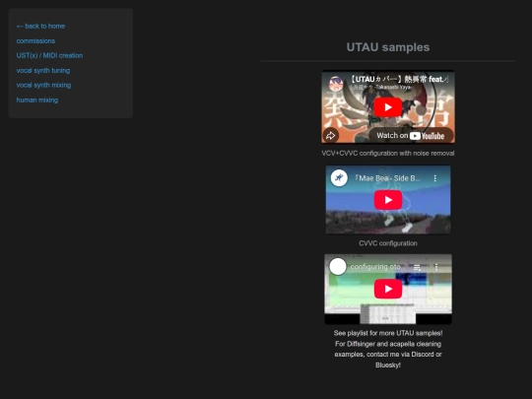Open UST(x) / MIDI creation page
The height and width of the screenshot is (399, 532).
click(49, 55)
